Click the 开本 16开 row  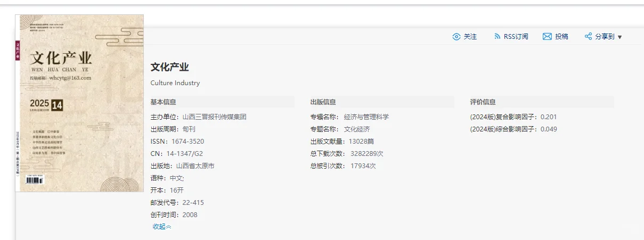167,190
